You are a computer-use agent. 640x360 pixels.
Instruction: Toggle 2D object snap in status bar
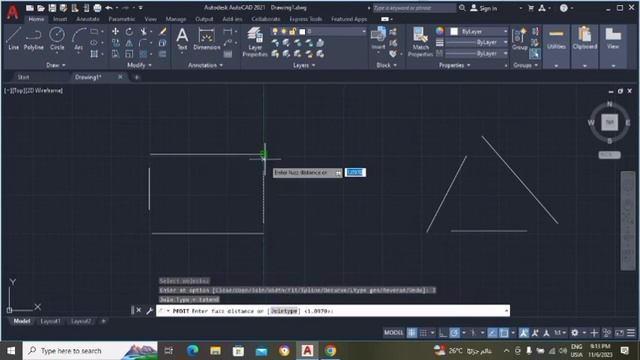point(504,333)
